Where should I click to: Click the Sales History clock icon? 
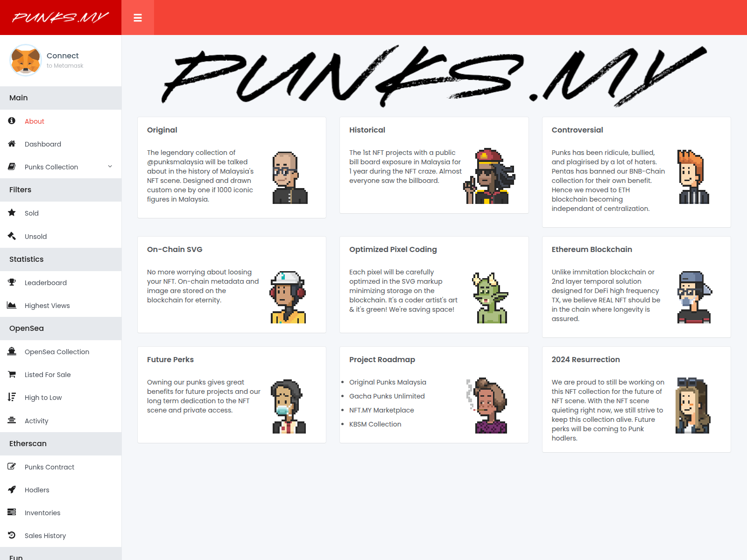click(x=12, y=535)
